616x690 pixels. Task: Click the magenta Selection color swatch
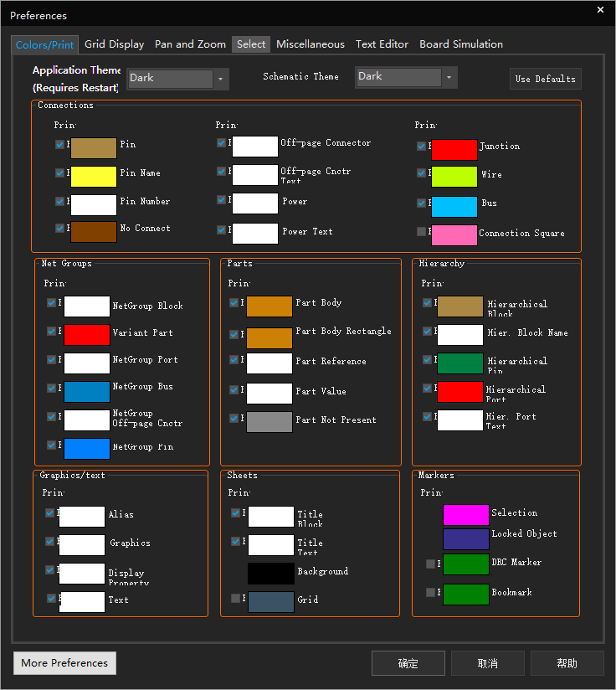coord(465,515)
